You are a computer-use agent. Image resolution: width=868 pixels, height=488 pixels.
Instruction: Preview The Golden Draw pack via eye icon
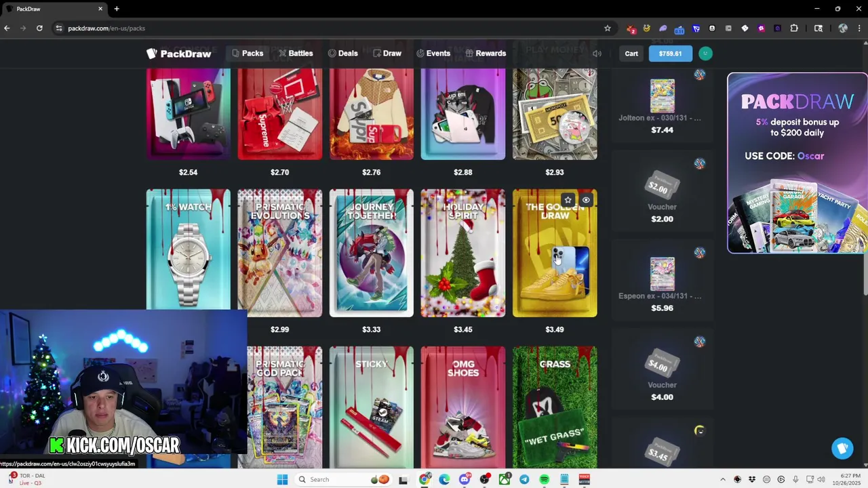pyautogui.click(x=586, y=200)
